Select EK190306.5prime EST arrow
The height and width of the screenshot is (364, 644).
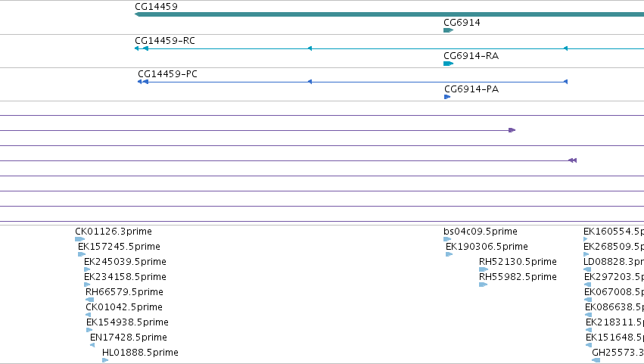tap(449, 254)
